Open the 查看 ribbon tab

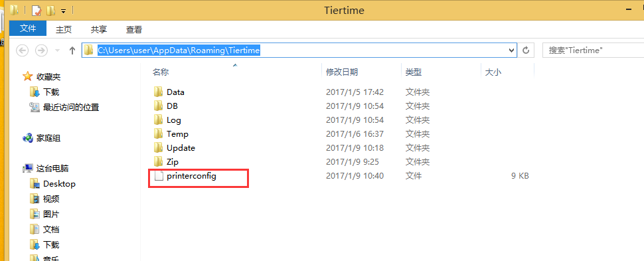pos(134,29)
